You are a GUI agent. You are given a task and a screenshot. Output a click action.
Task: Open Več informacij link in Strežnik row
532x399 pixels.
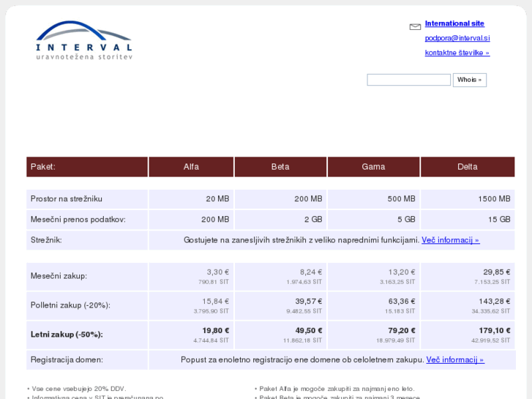tap(450, 240)
